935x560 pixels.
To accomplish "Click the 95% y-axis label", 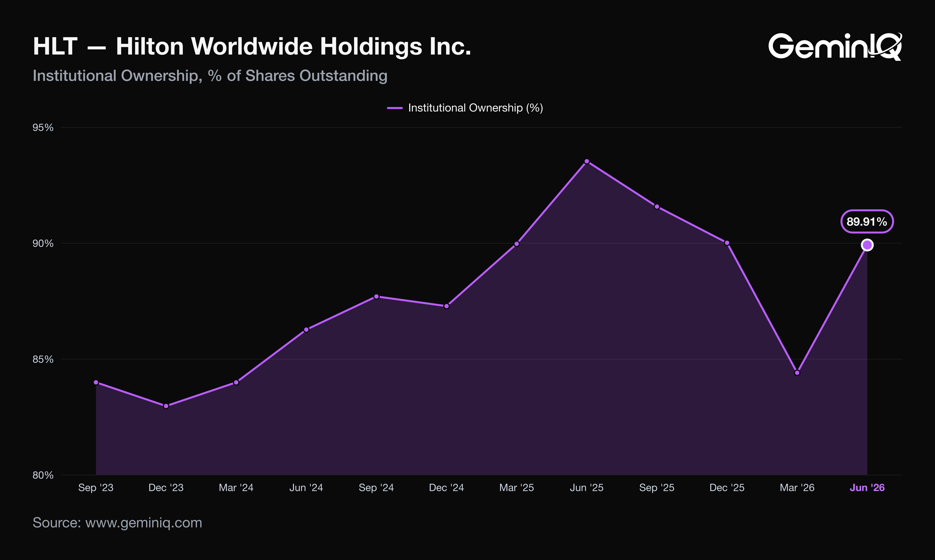I will click(43, 128).
